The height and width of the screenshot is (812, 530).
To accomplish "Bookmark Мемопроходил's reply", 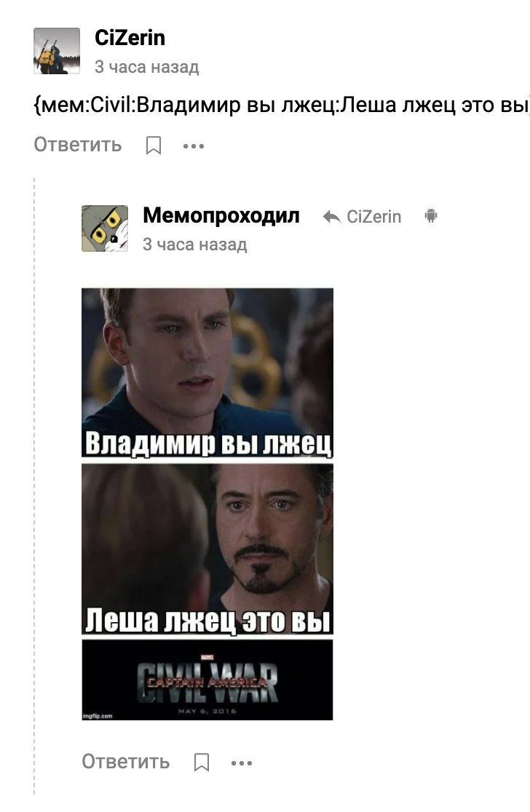I will click(202, 763).
